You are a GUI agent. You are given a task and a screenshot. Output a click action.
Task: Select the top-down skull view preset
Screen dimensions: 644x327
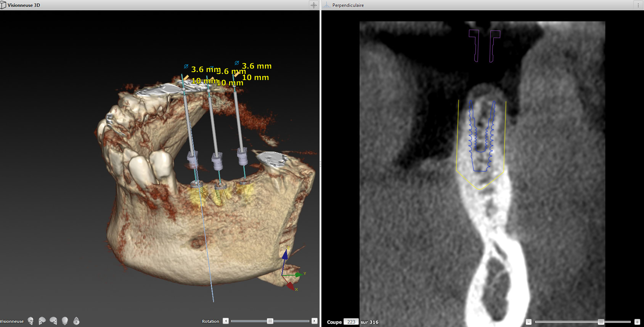point(76,321)
